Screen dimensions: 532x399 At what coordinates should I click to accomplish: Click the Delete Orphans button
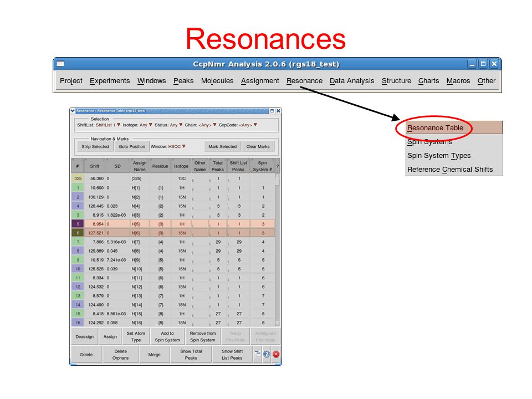[x=120, y=355]
